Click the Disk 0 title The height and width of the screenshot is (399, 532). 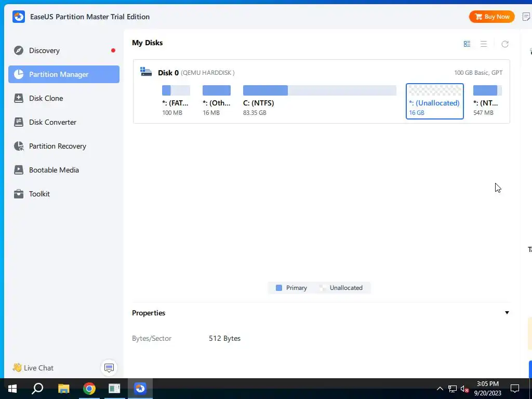tap(168, 73)
